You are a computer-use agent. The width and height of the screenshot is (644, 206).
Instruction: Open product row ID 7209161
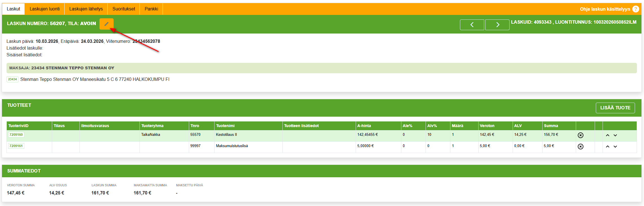pos(16,146)
